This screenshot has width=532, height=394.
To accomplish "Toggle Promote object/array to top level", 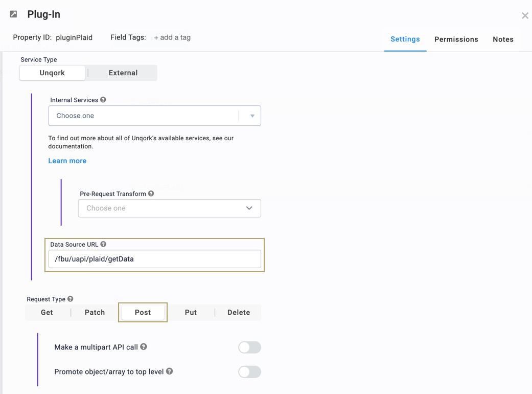I will 249,371.
